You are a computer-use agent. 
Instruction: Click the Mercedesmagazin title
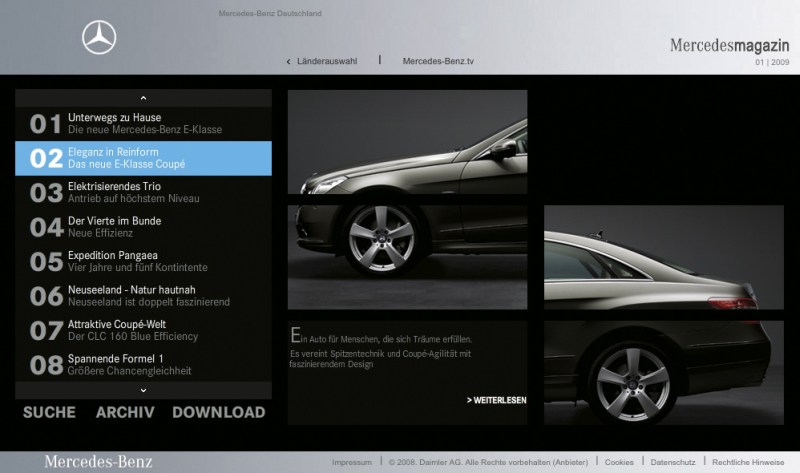click(x=730, y=45)
